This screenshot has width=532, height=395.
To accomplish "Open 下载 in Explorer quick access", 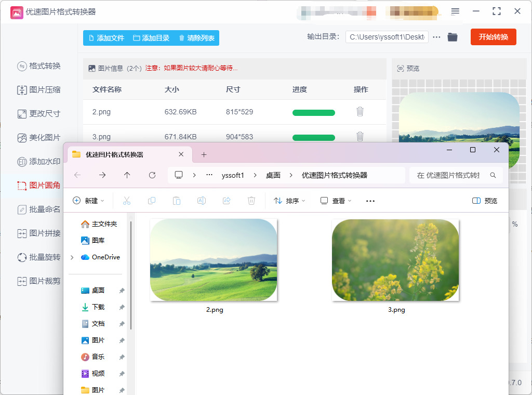I will pos(93,307).
